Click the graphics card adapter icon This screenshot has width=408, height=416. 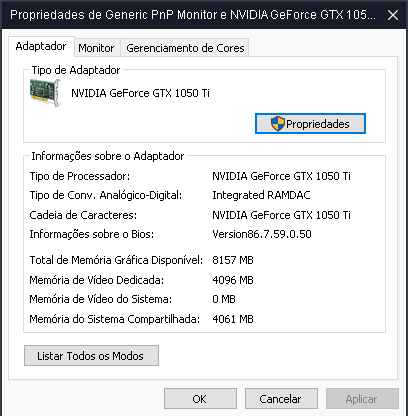(45, 93)
